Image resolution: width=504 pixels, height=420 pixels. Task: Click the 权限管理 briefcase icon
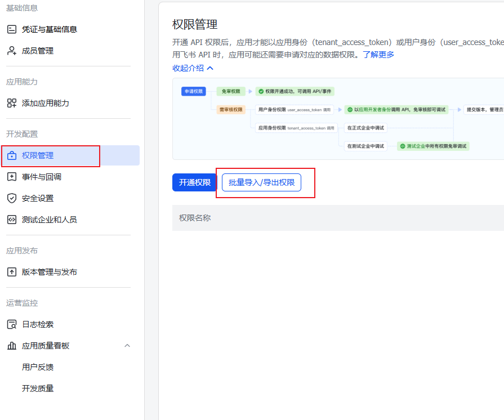pyautogui.click(x=12, y=155)
